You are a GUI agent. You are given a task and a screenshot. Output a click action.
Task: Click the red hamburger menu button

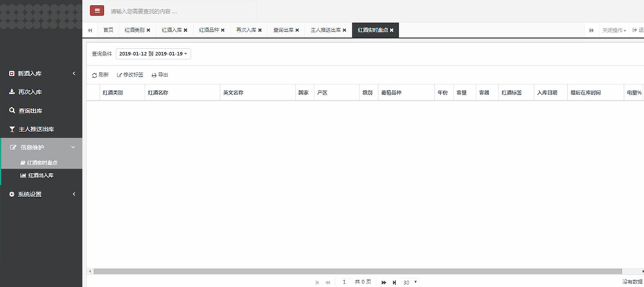pos(97,11)
